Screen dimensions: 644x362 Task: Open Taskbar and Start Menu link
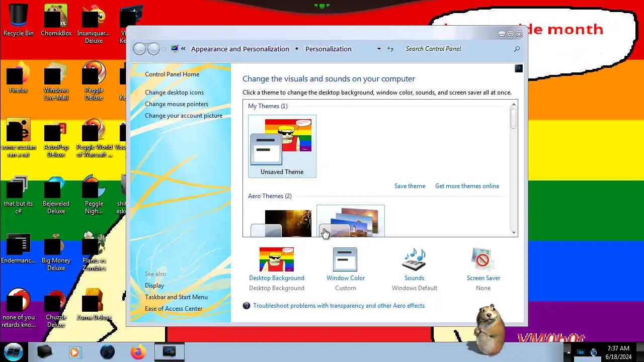[176, 297]
